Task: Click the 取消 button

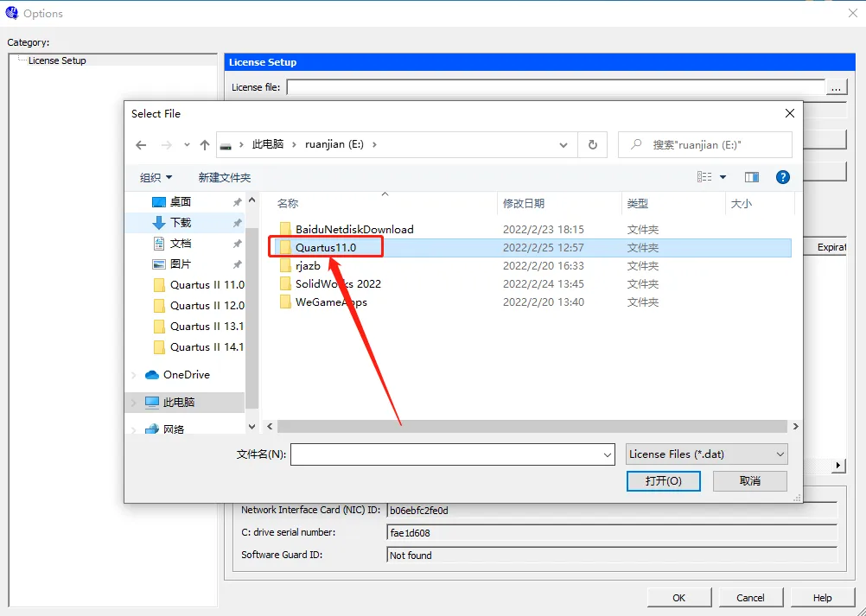Action: point(749,480)
